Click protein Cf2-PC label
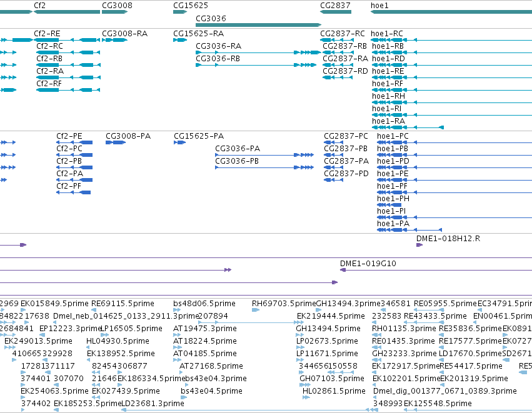Viewport: 532px width, 413px height. point(69,149)
